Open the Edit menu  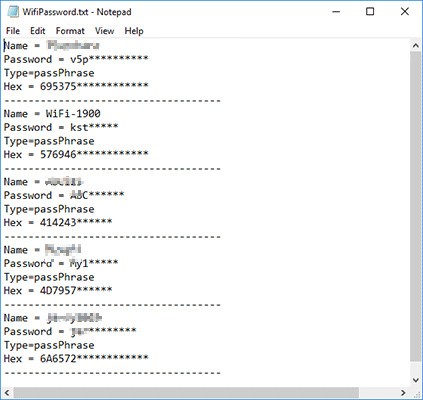coord(38,31)
